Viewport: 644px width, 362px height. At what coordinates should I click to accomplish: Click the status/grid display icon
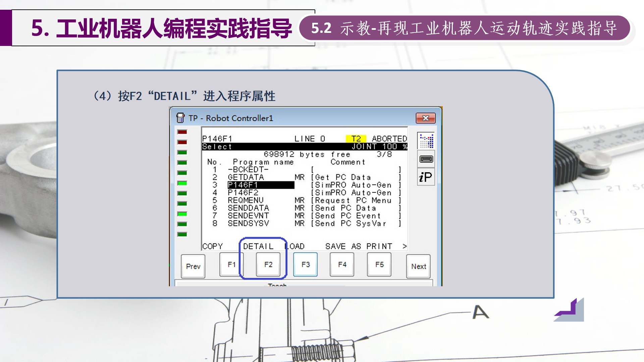point(426,141)
